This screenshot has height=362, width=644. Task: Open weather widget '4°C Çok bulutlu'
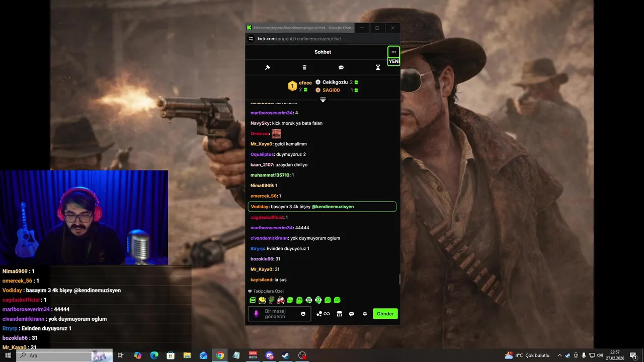[x=527, y=355]
